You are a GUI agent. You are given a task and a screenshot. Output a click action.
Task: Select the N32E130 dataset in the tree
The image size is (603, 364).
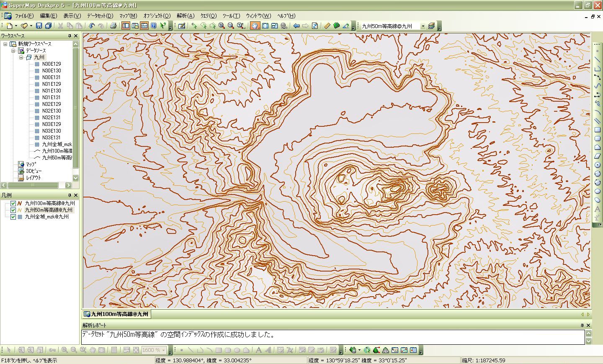52,111
